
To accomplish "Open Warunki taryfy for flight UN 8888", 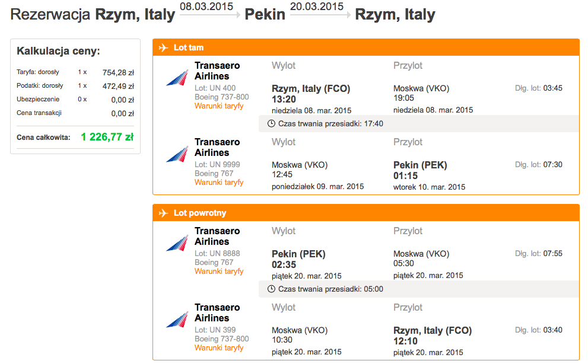I will pos(219,272).
